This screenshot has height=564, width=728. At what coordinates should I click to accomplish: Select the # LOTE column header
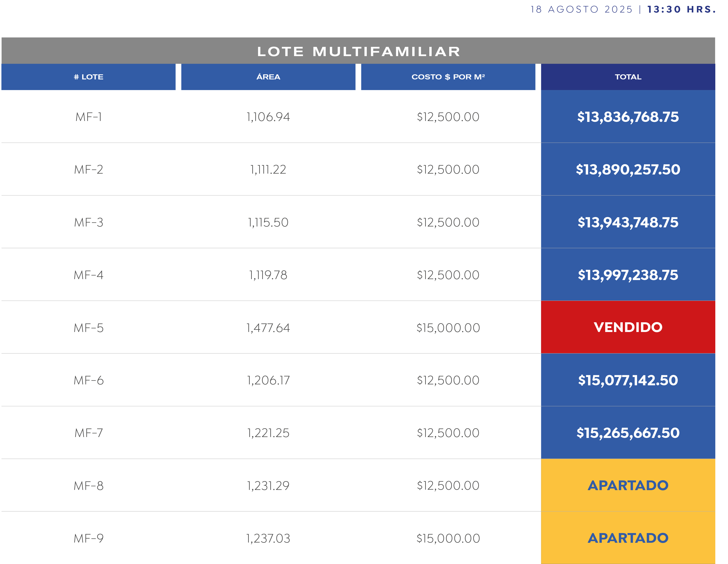88,77
